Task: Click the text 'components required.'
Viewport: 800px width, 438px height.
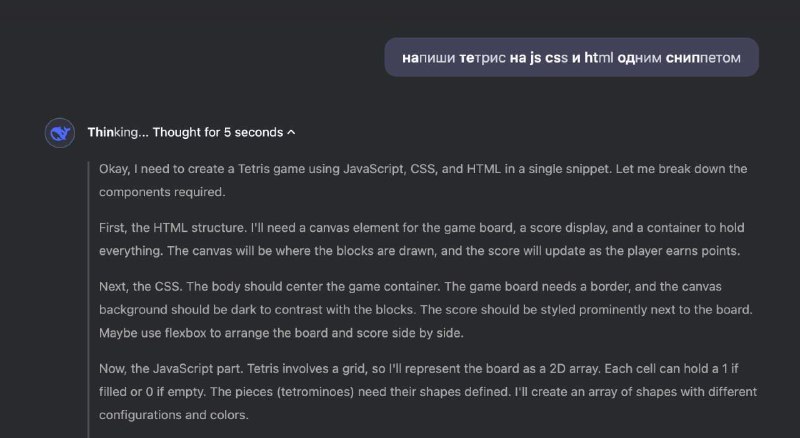Action: tap(162, 192)
